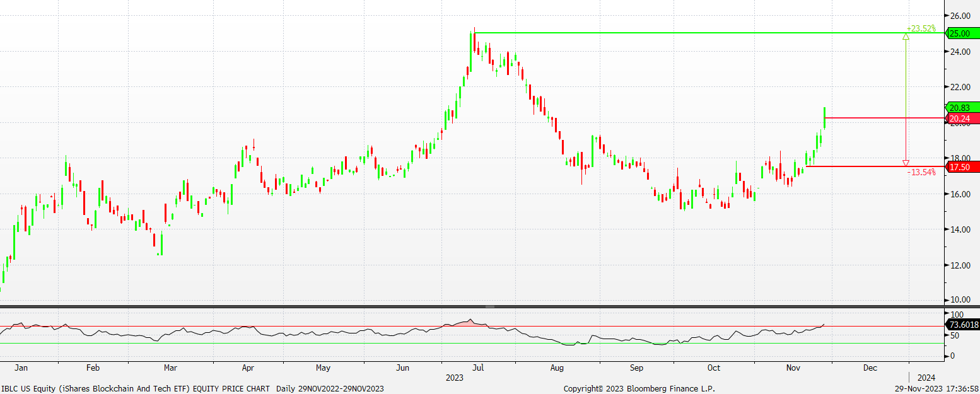The image size is (980, 394).
Task: Click the IBLC US Equity chart title
Action: coord(192,389)
